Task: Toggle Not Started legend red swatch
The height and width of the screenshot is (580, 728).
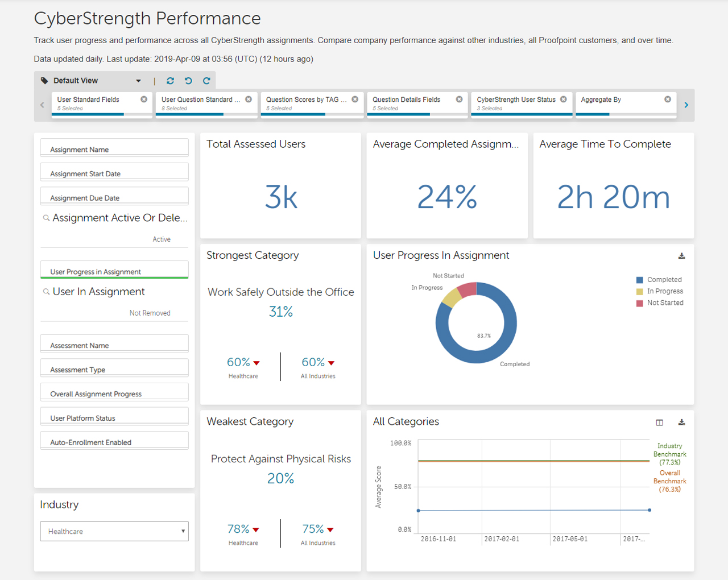Action: pos(639,303)
